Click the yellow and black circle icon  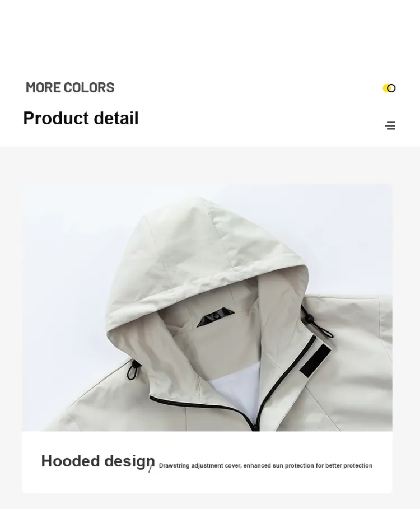pyautogui.click(x=389, y=88)
